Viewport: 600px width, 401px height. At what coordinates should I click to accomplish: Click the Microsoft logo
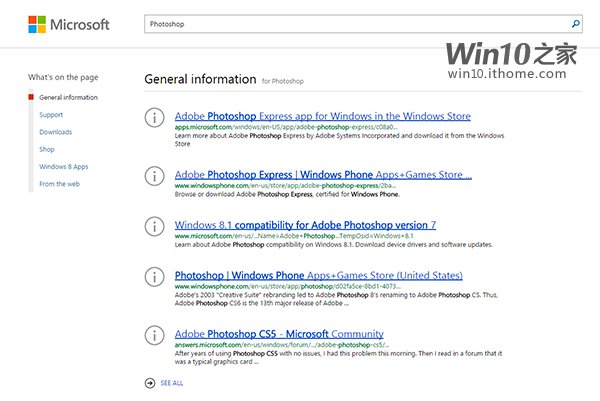[x=69, y=24]
